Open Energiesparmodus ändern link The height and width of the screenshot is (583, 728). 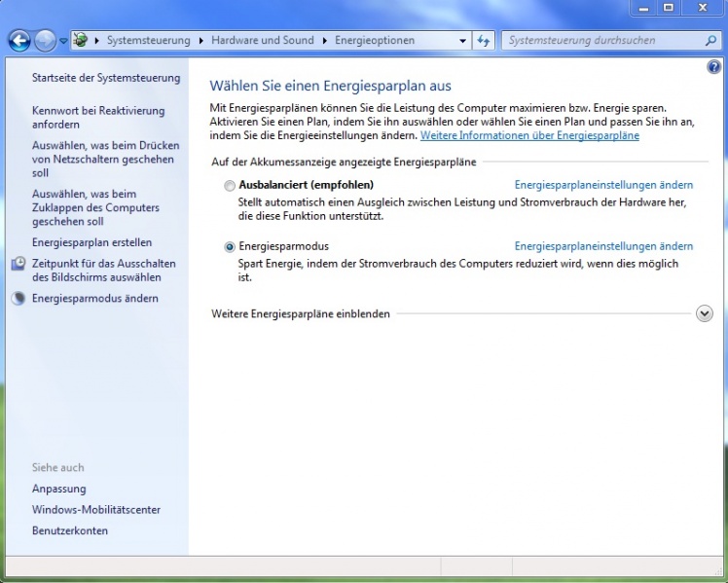point(95,298)
